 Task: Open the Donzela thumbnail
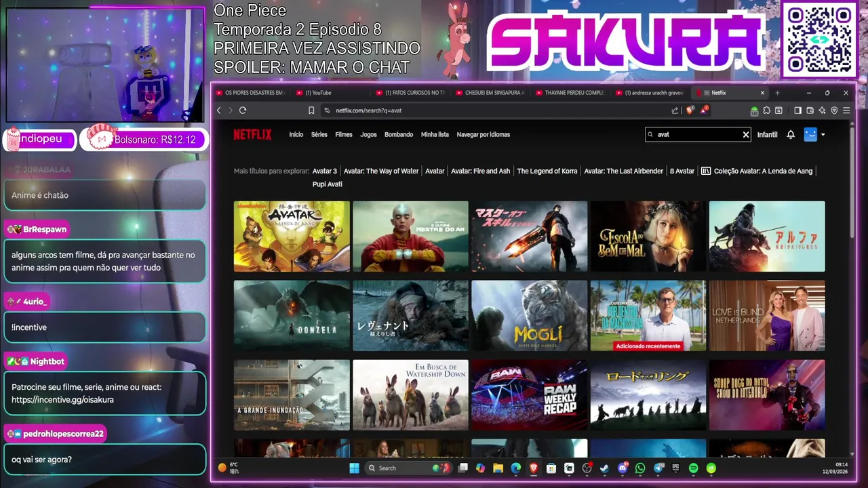tap(292, 316)
